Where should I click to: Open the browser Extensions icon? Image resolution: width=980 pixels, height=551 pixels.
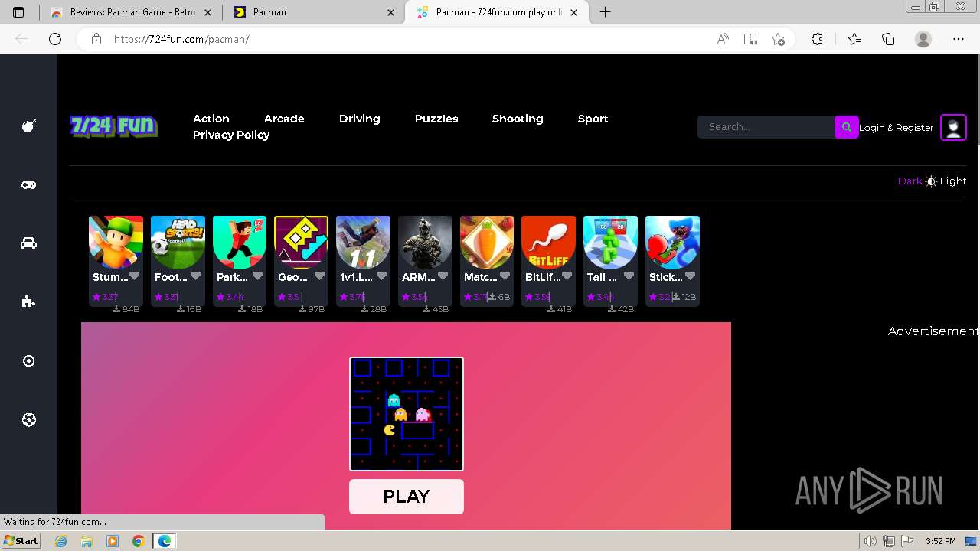[817, 39]
